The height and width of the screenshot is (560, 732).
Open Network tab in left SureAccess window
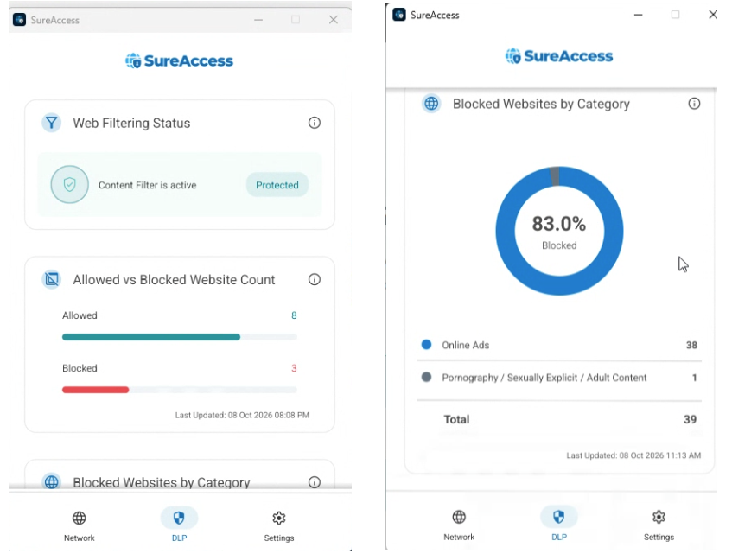pos(79,525)
